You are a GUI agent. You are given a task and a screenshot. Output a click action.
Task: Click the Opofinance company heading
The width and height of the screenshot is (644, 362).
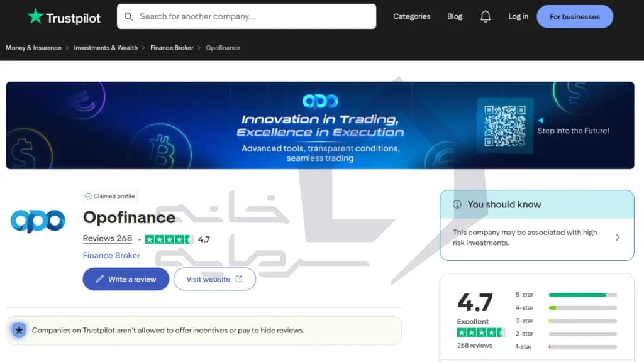pos(129,217)
